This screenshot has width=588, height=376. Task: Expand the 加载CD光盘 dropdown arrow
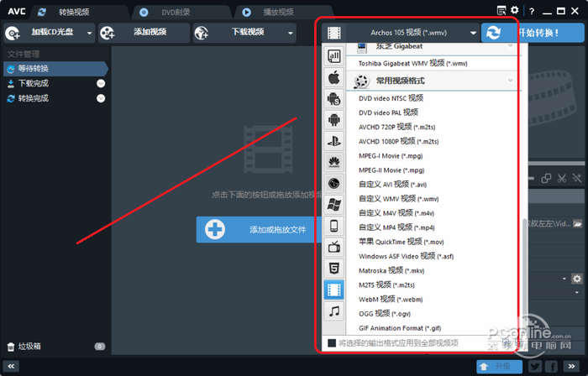coord(89,33)
